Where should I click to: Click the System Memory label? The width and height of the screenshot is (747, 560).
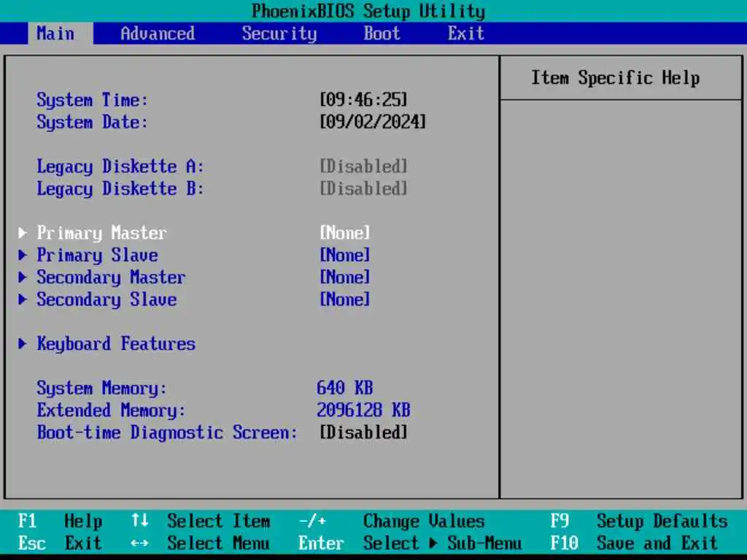pos(102,389)
